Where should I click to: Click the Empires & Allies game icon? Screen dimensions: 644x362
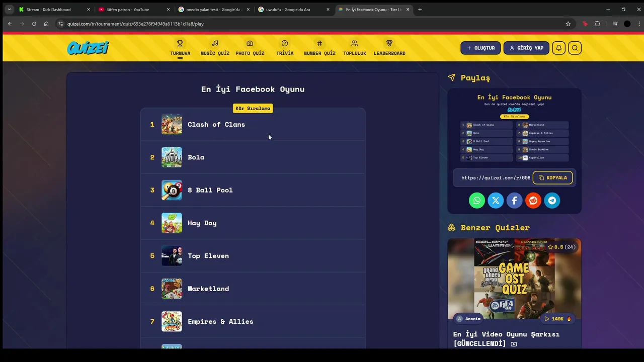172,321
